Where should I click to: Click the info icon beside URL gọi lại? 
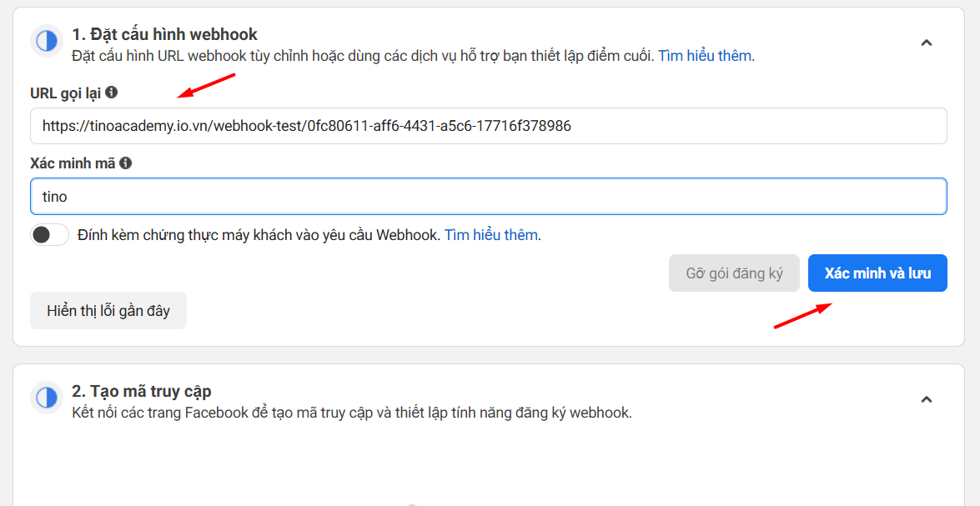pos(111,93)
